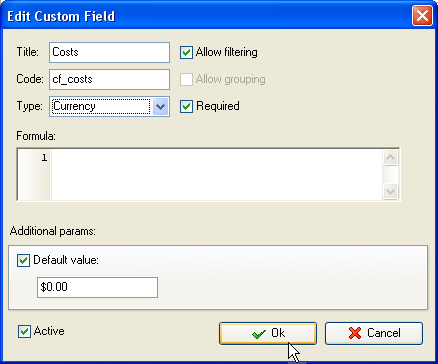Click into the Title field containing Costs
This screenshot has width=438, height=364.
[109, 52]
